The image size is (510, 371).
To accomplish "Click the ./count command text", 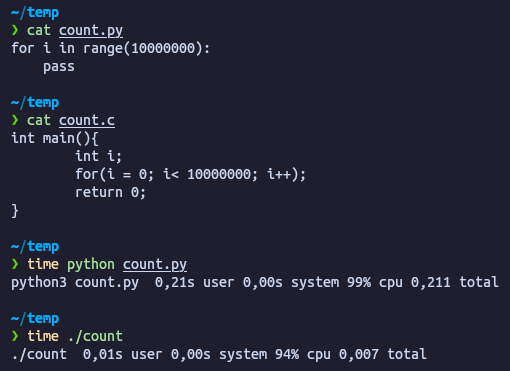I will (95, 336).
